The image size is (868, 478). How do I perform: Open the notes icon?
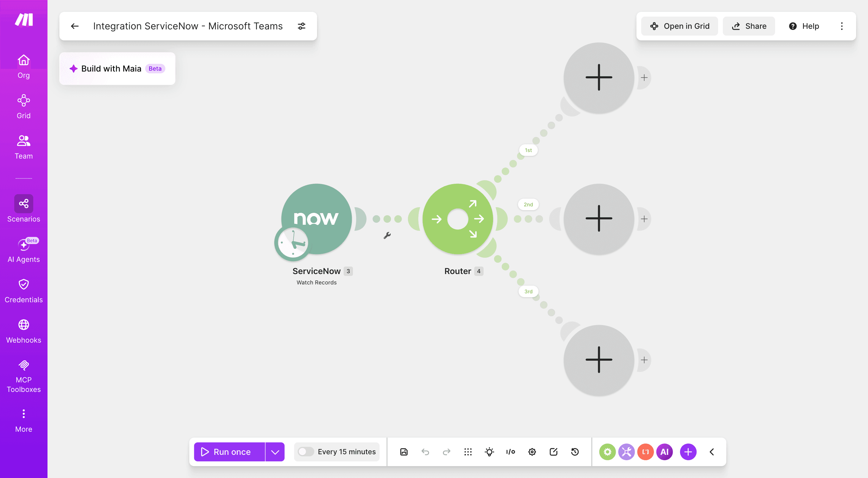pos(553,452)
